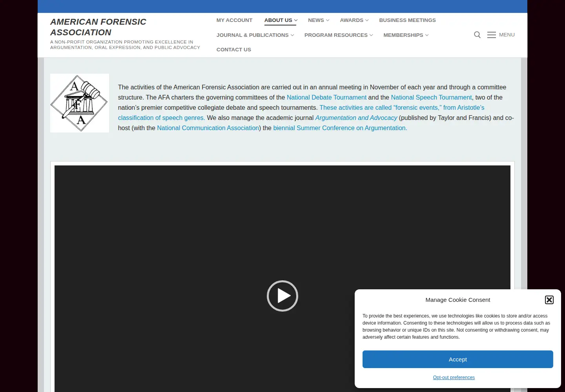The height and width of the screenshot is (392, 565).
Task: Open the Argumentation and Advocacy journal link
Action: tap(356, 118)
